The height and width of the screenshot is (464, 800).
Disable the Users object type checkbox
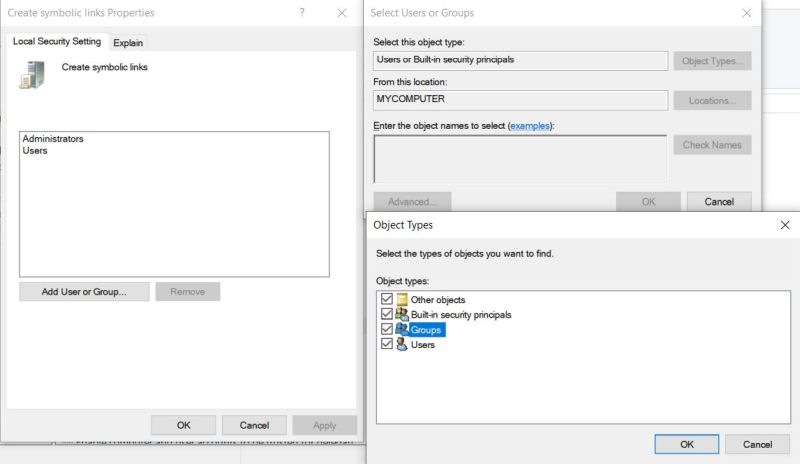click(x=387, y=344)
